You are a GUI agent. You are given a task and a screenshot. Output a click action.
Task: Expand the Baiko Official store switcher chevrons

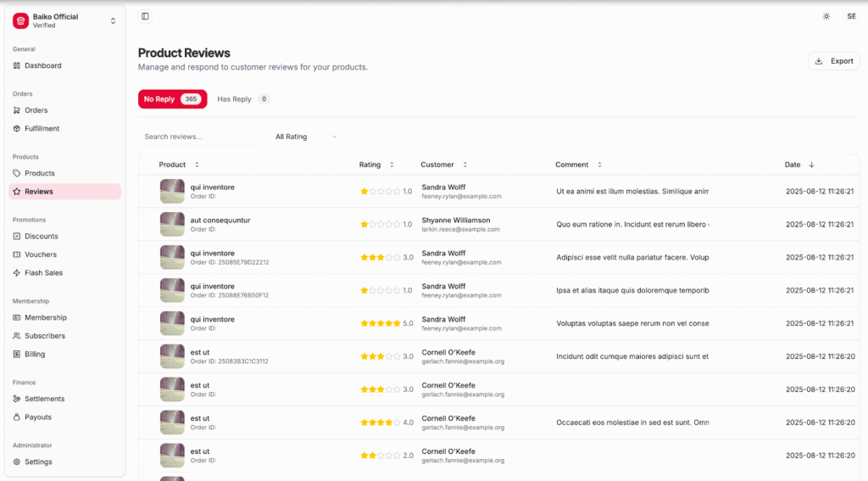coord(113,21)
